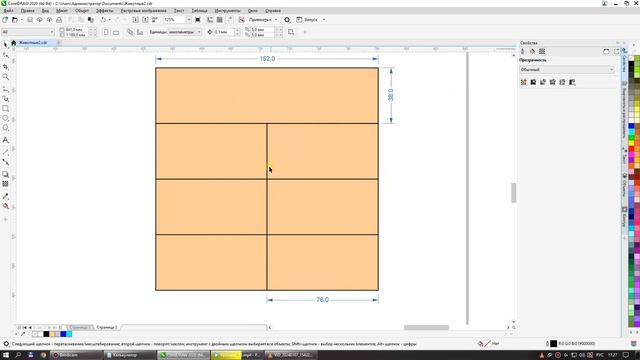This screenshot has height=360, width=640.
Task: Select the Rectangle tool
Action: (6, 109)
